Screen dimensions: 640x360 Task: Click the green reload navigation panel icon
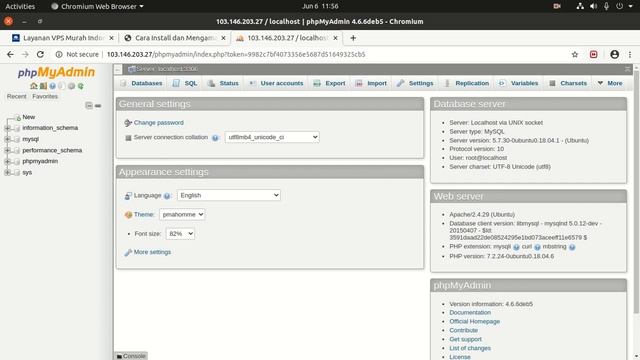81,86
